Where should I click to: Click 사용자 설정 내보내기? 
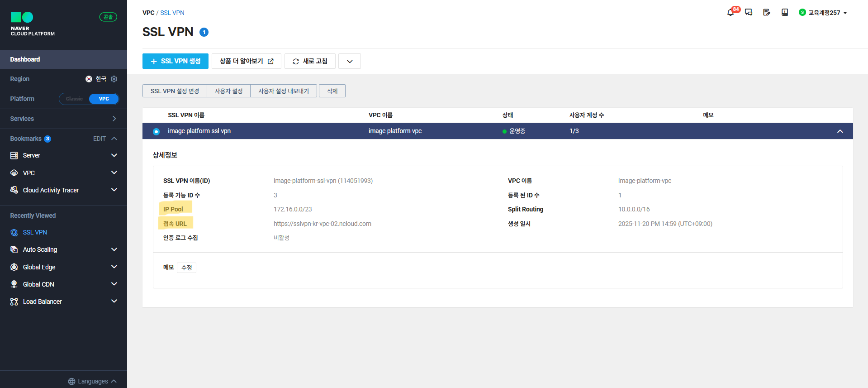[x=284, y=91]
